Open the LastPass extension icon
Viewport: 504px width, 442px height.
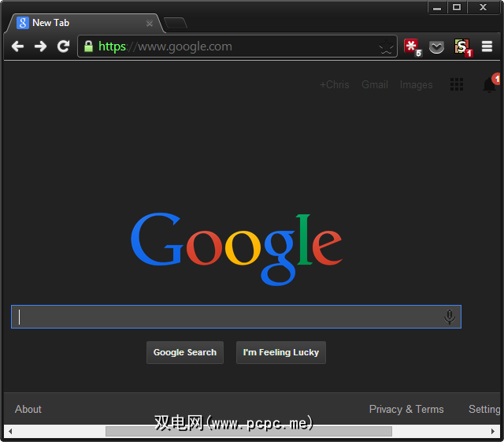coord(413,47)
